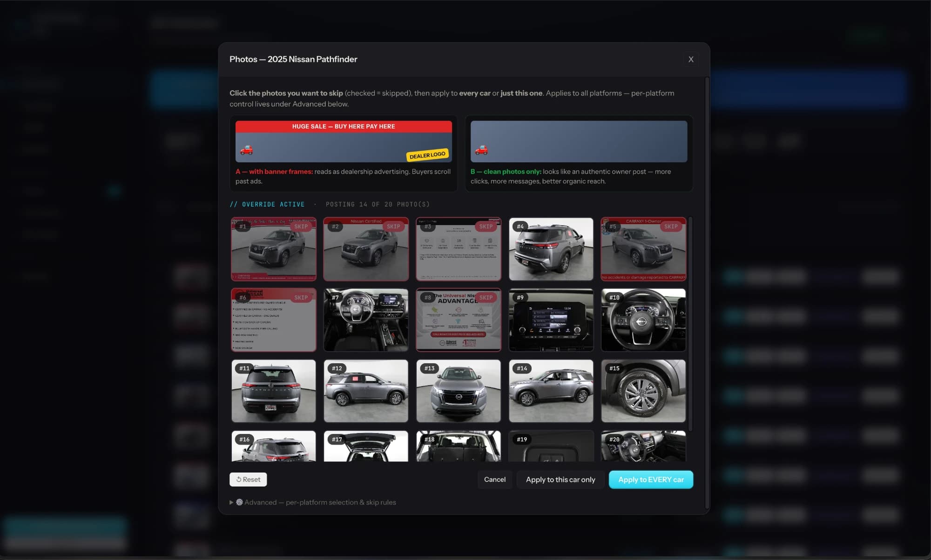Select photo #7 dashboard interior thumbnail
The image size is (931, 560).
click(366, 320)
